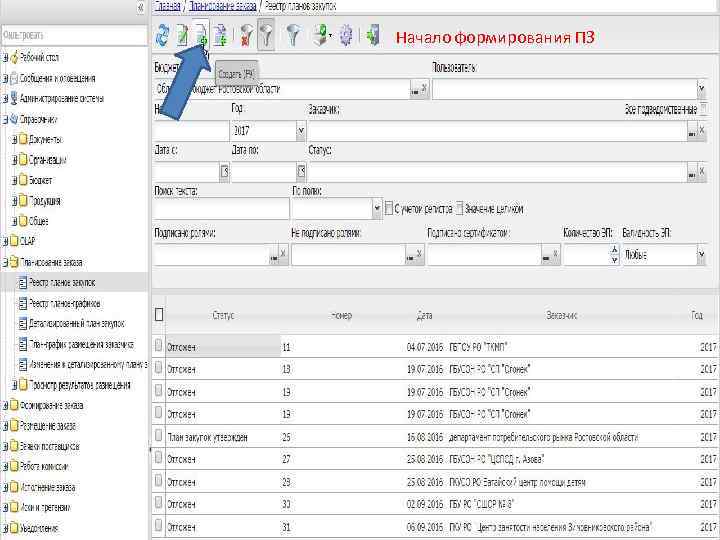Screen dimensions: 720x540
Task: Sort by the Статус column header
Action: [x=223, y=315]
